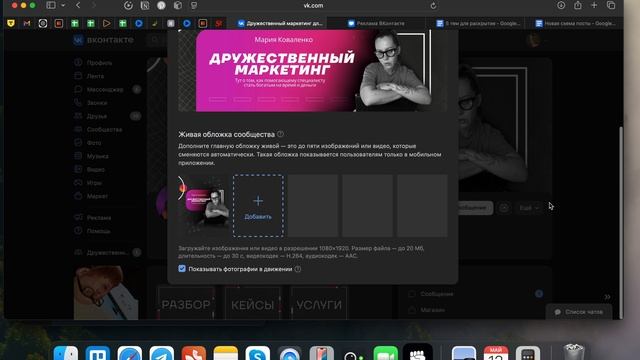Screen dimensions: 640x360
Task: Go back with the Safari back arrow
Action: (78, 5)
